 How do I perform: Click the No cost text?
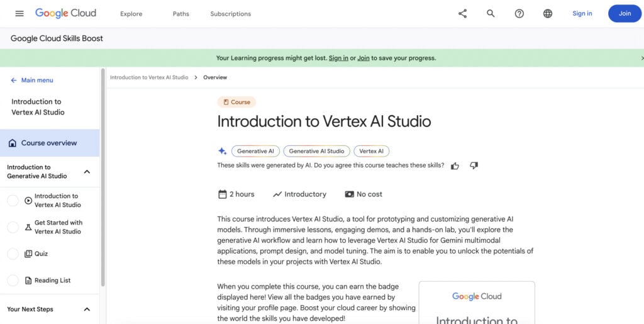(x=369, y=194)
